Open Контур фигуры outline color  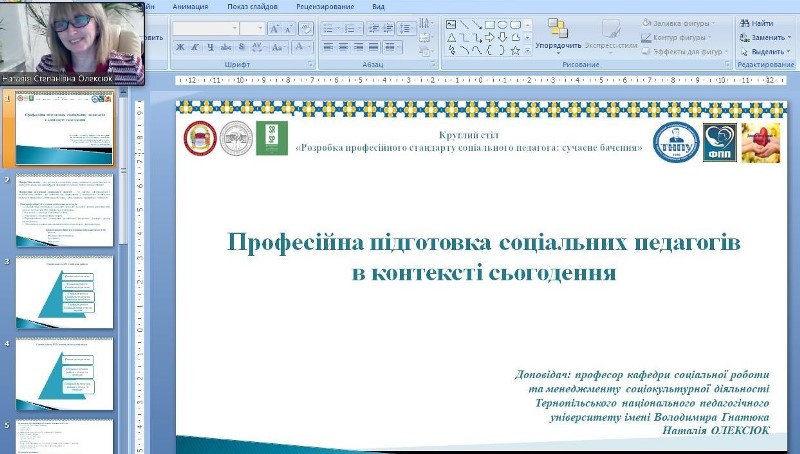click(677, 37)
